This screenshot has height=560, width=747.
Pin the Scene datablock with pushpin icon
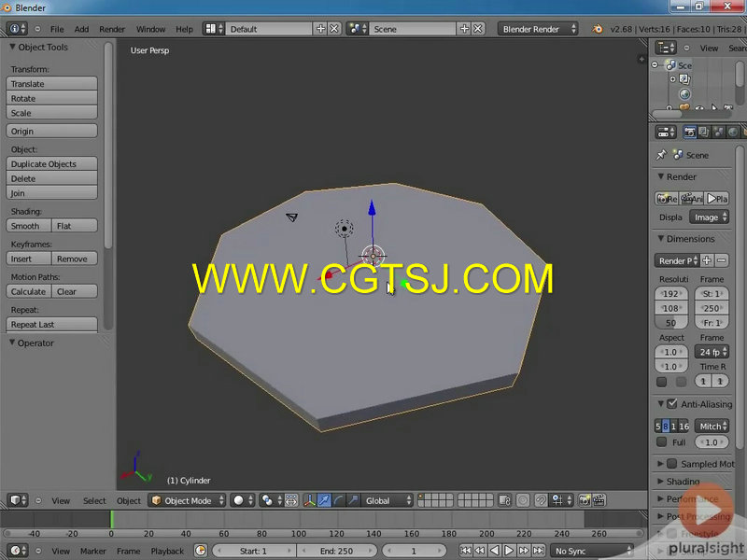[x=661, y=155]
